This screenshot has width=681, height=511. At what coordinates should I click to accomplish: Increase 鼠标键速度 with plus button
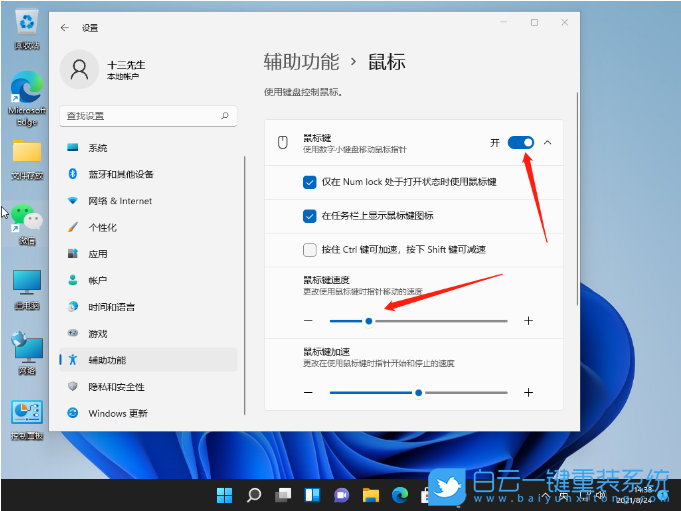[528, 321]
